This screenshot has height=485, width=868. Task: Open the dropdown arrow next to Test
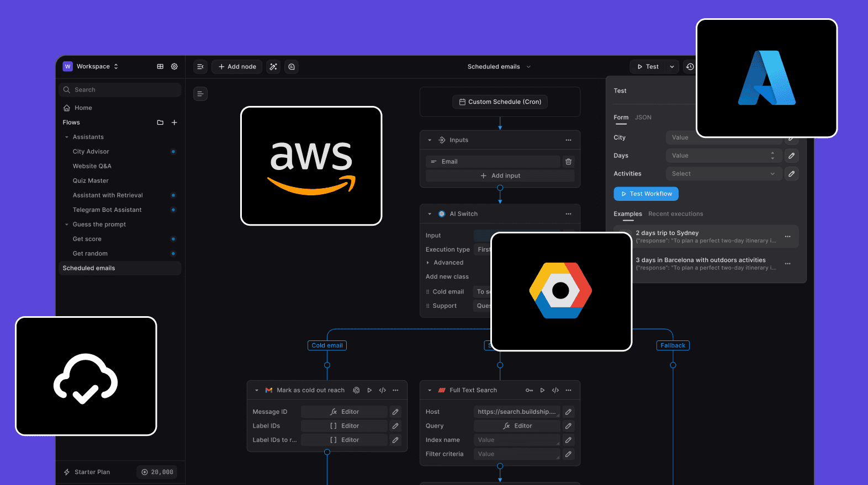[672, 67]
